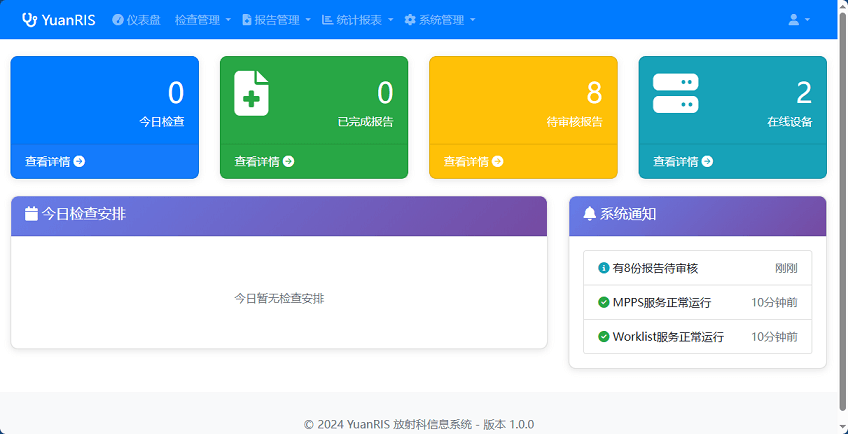View details of 在线设备 card
The height and width of the screenshot is (434, 848).
[x=683, y=161]
